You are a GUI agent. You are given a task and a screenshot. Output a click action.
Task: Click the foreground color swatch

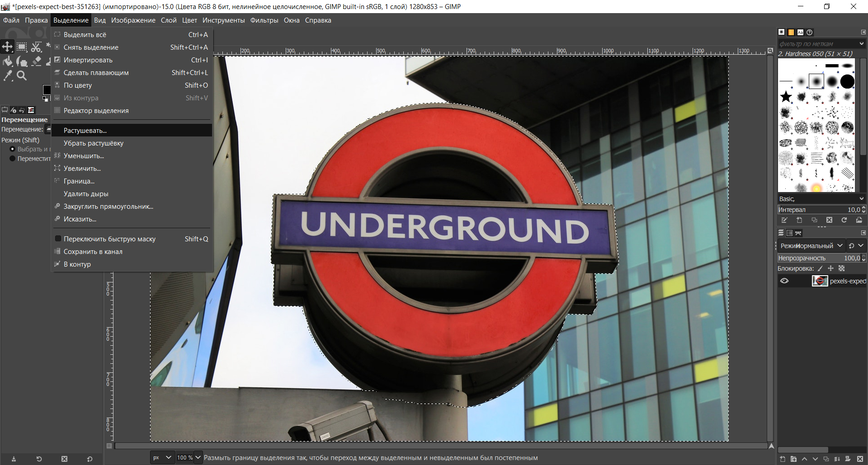pyautogui.click(x=47, y=89)
